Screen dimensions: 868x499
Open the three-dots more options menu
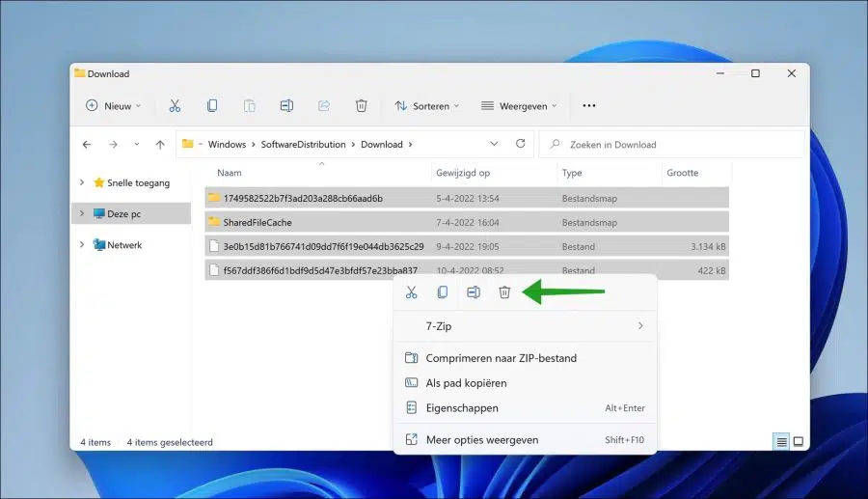[x=589, y=106]
